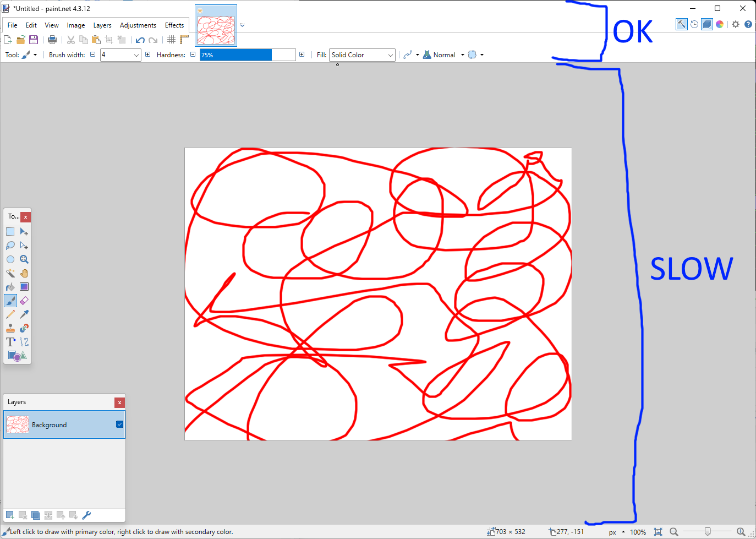Toggle the rulers icon
756x539 pixels.
pos(184,40)
